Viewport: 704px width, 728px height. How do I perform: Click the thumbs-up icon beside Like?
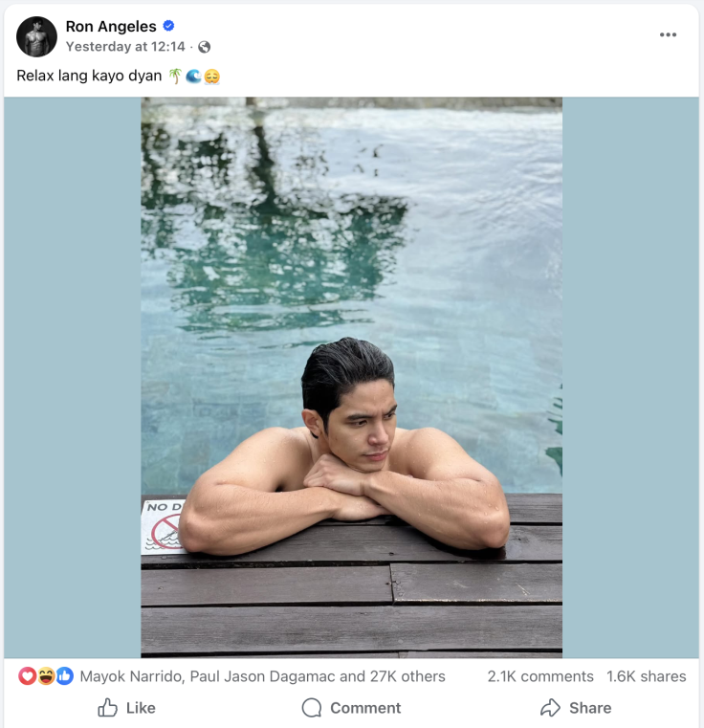tap(107, 708)
